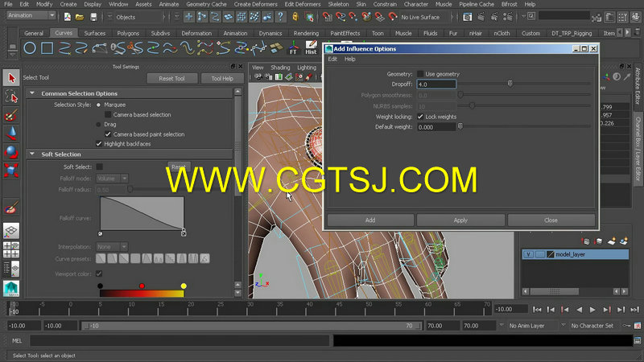Viewport: 644px width, 362px height.
Task: Activate the Scale tool cube icon
Action: 11,170
